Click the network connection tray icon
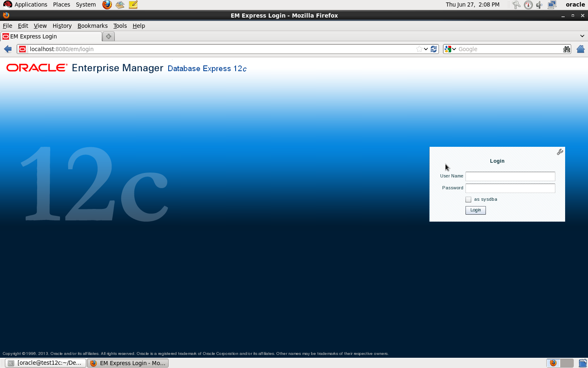The width and height of the screenshot is (588, 368). (552, 5)
